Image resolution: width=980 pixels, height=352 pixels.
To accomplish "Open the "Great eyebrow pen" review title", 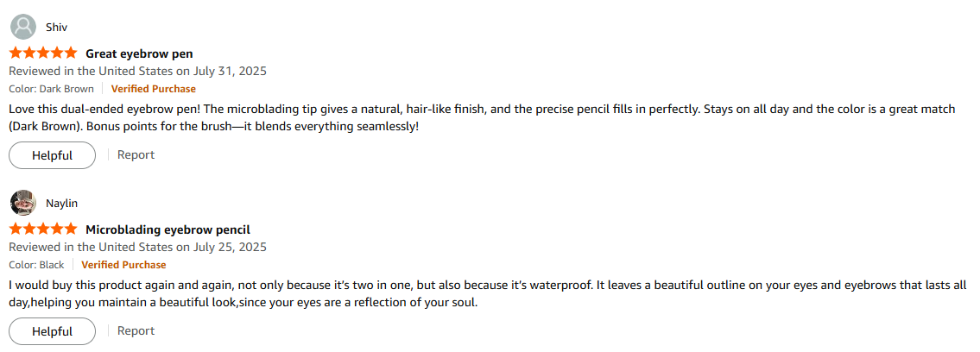I will (139, 53).
